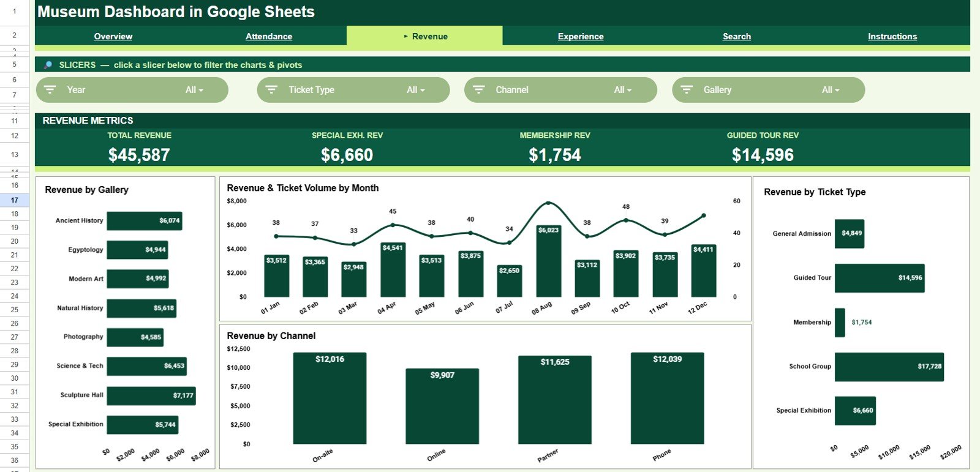
Task: Click the Special Exh. Rev value $6,660
Action: click(347, 155)
